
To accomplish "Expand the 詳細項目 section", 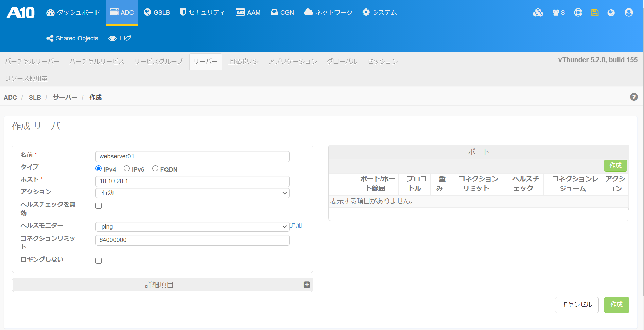I will [x=162, y=285].
